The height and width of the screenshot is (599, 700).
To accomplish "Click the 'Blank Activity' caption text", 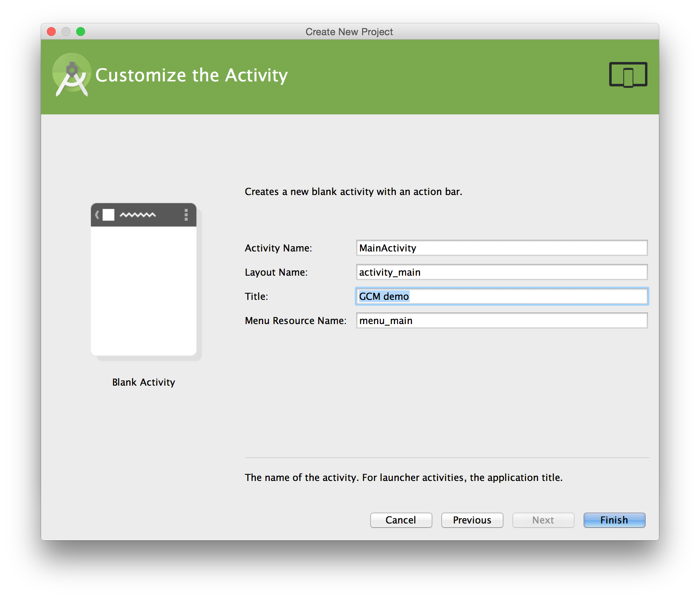I will point(144,382).
